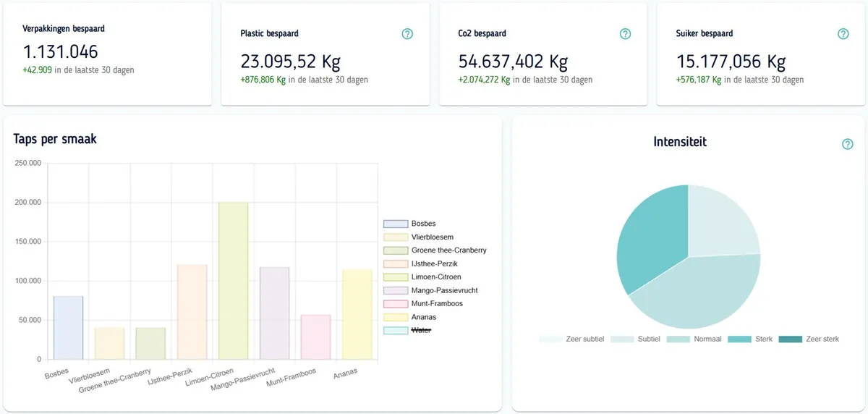Toggle Munt-Framboos legend entry

tap(423, 304)
